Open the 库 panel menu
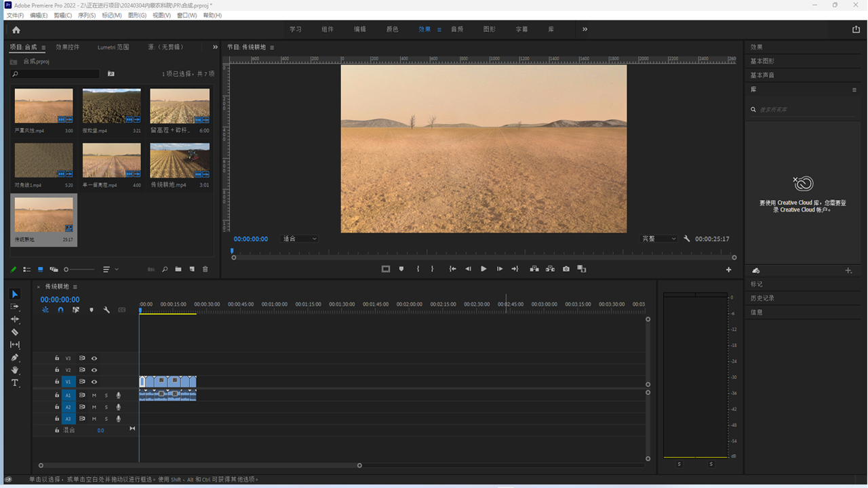868x488 pixels. coord(854,89)
